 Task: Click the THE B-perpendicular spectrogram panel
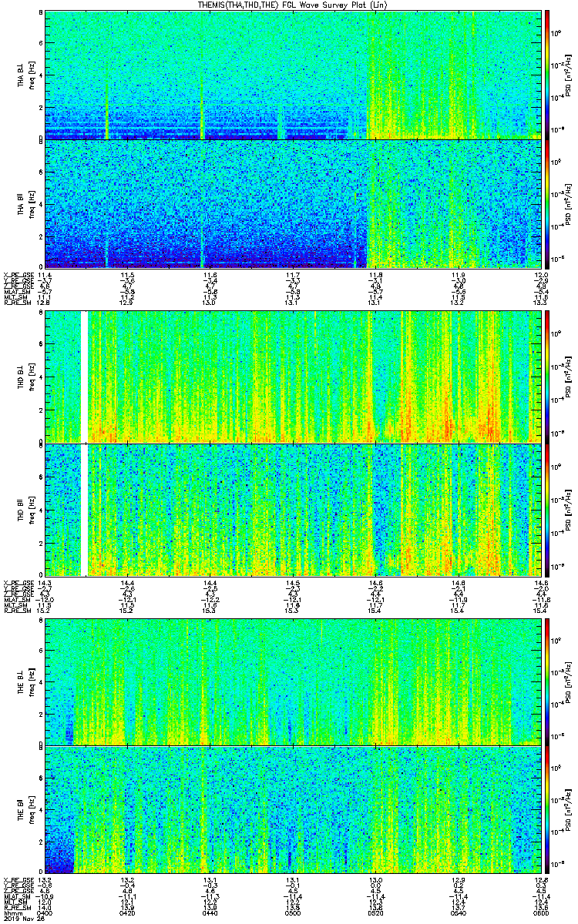(292, 681)
